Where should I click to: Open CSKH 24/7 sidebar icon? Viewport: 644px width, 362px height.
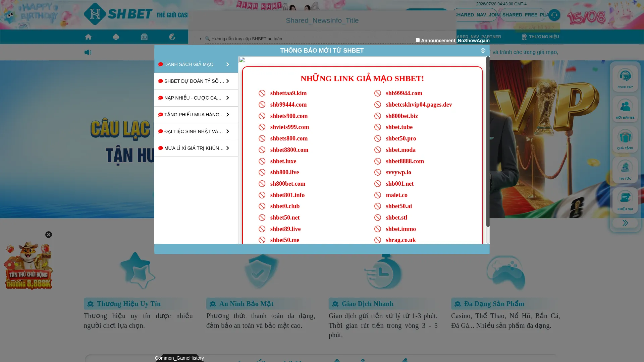(x=625, y=78)
